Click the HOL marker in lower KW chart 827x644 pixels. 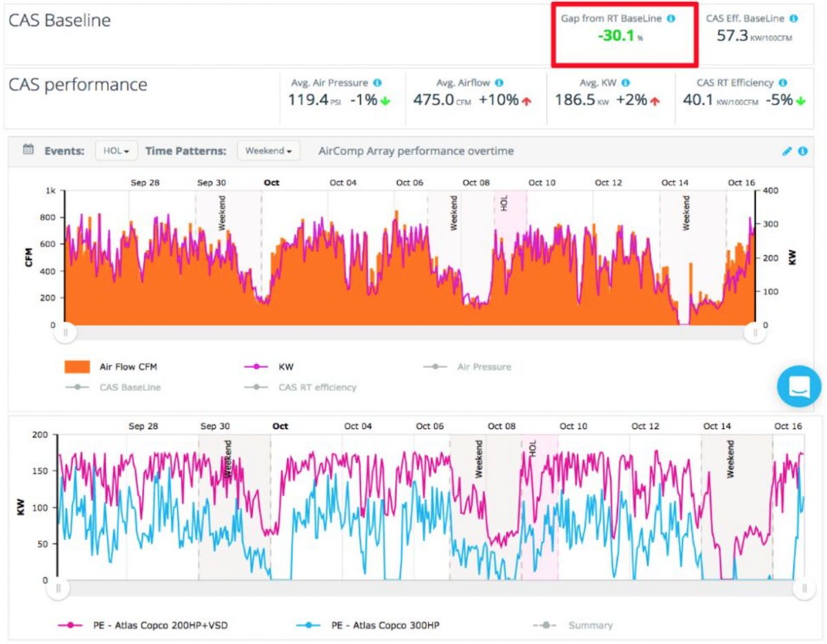point(532,449)
